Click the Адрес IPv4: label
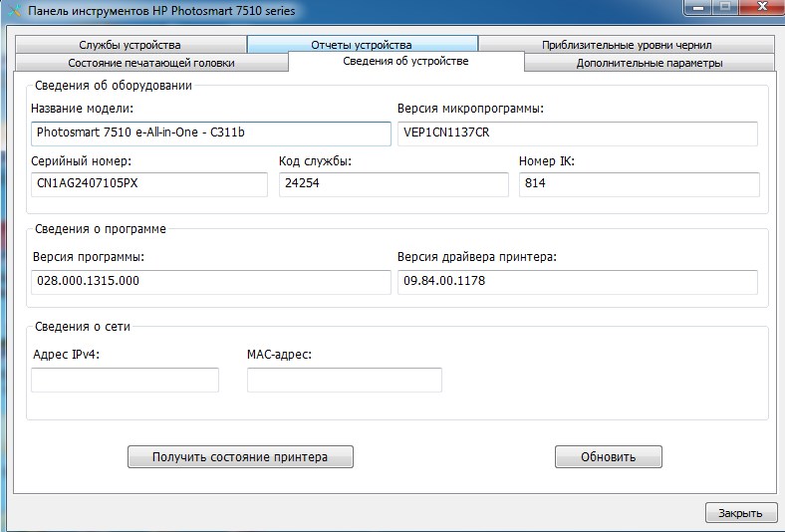Screen dimensions: 785x532 tap(66, 355)
